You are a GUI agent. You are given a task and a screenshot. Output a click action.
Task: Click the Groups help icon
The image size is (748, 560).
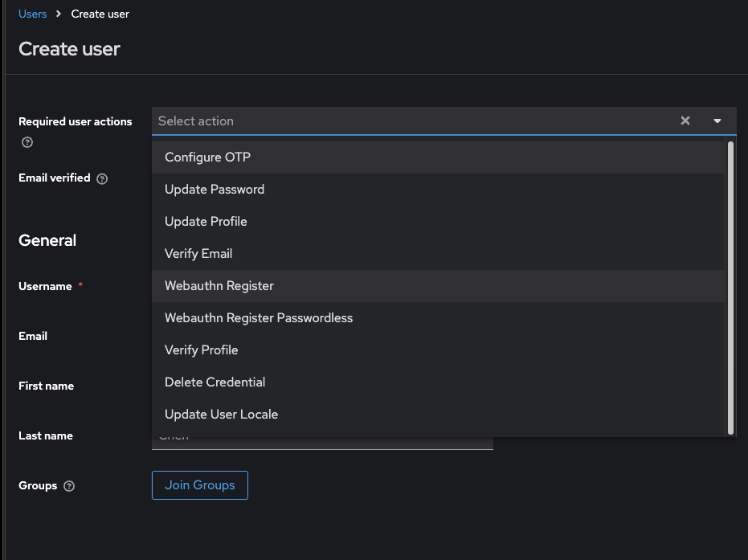pyautogui.click(x=69, y=486)
